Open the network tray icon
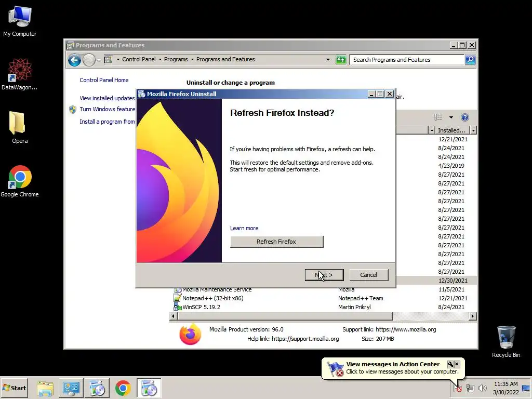The height and width of the screenshot is (399, 532). pos(470,388)
